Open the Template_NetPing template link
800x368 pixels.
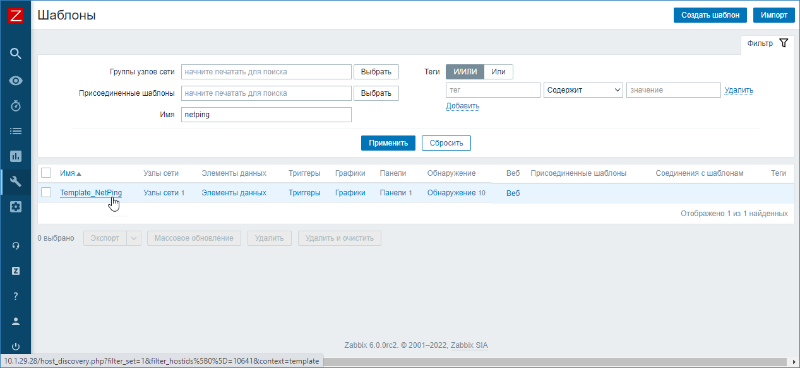tap(91, 193)
